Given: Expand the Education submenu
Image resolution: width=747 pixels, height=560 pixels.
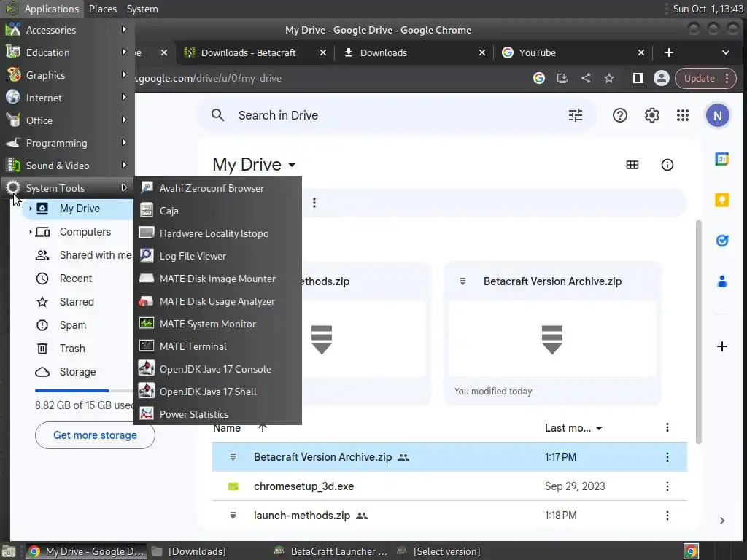Looking at the screenshot, I should click(66, 52).
